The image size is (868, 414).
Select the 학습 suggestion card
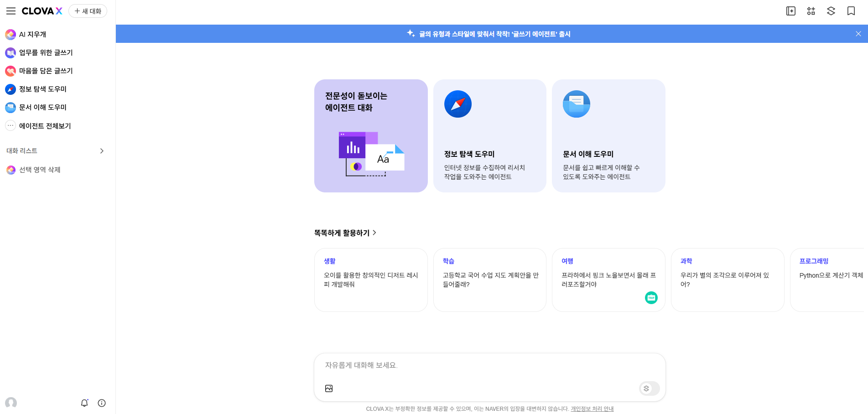click(490, 280)
